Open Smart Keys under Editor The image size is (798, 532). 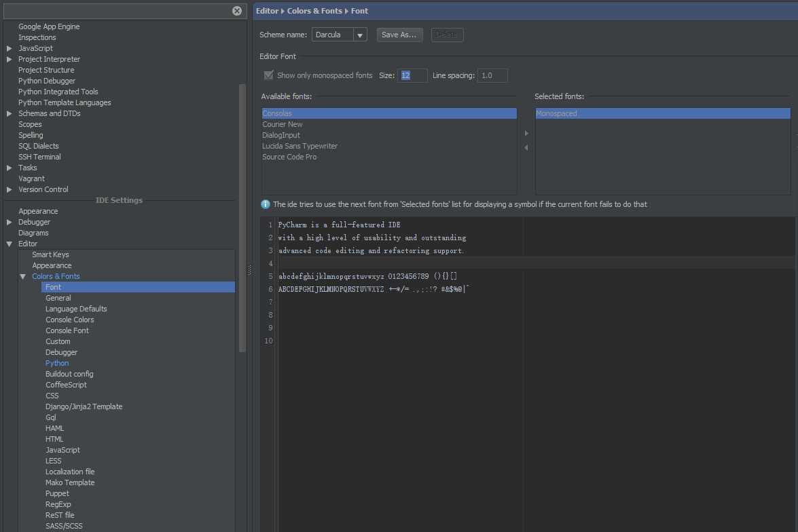point(50,255)
